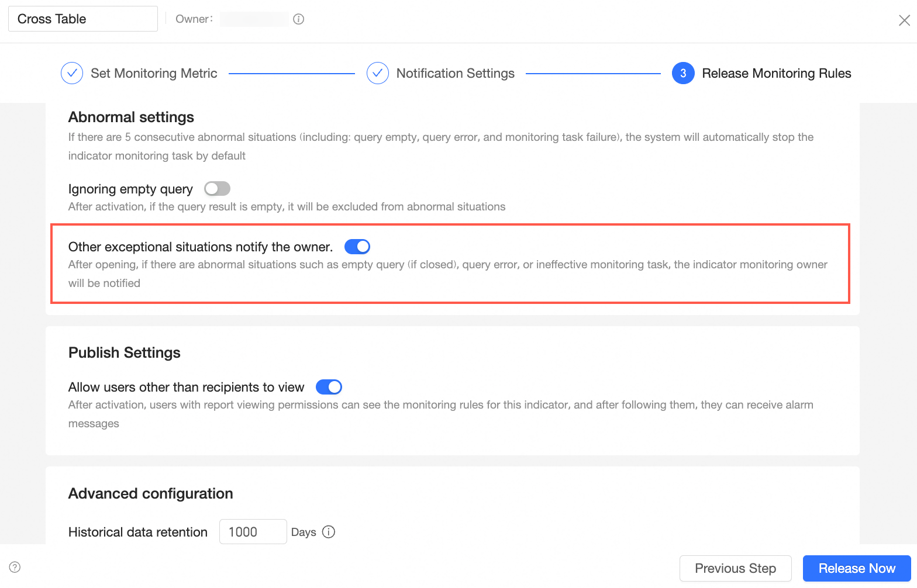Click the Advanced configuration heading

(151, 493)
